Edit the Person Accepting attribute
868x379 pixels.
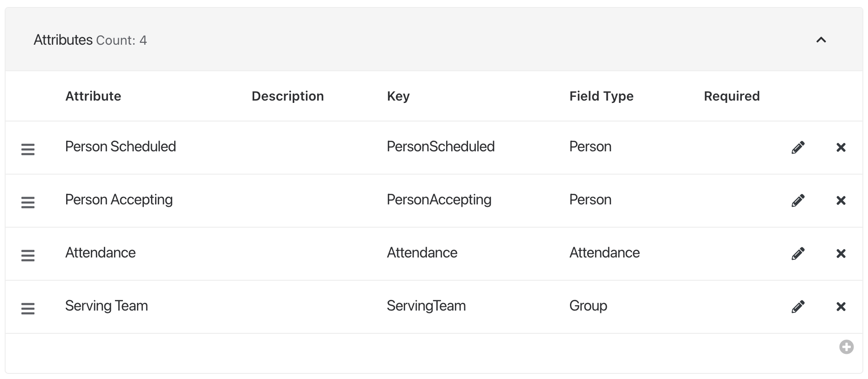pyautogui.click(x=798, y=201)
